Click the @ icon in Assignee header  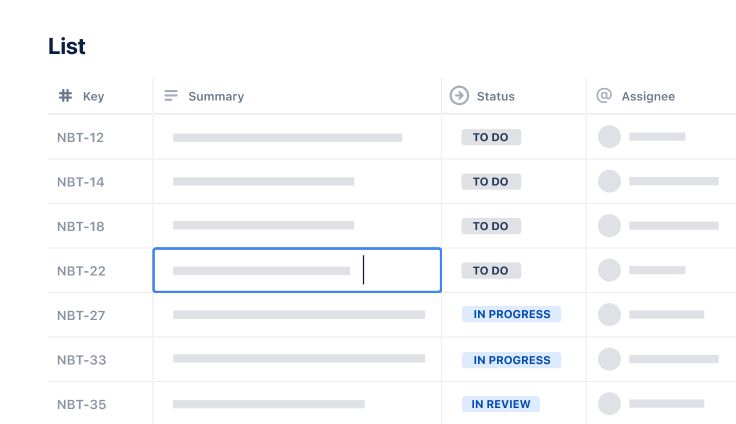[x=604, y=96]
